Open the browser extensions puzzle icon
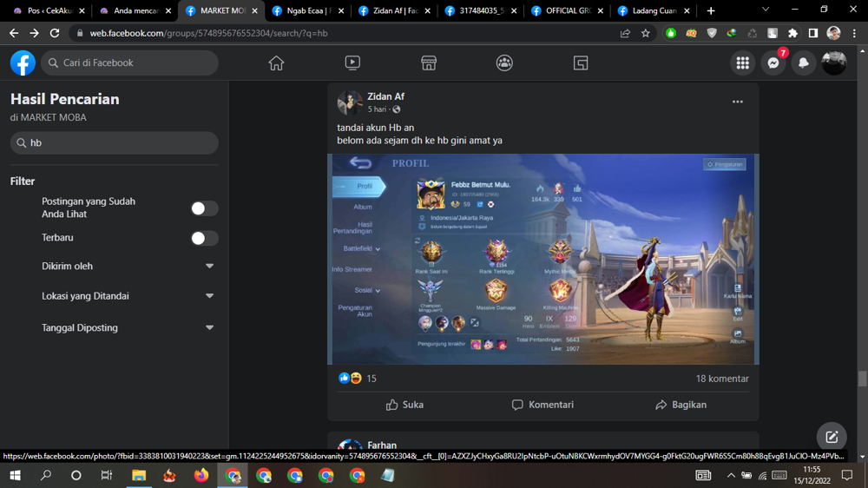 tap(792, 33)
